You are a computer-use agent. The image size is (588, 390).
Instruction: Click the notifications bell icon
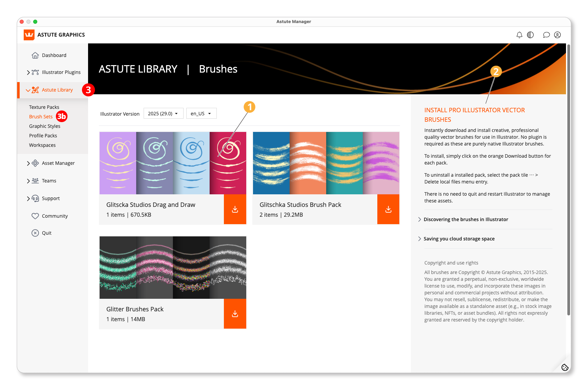(519, 35)
